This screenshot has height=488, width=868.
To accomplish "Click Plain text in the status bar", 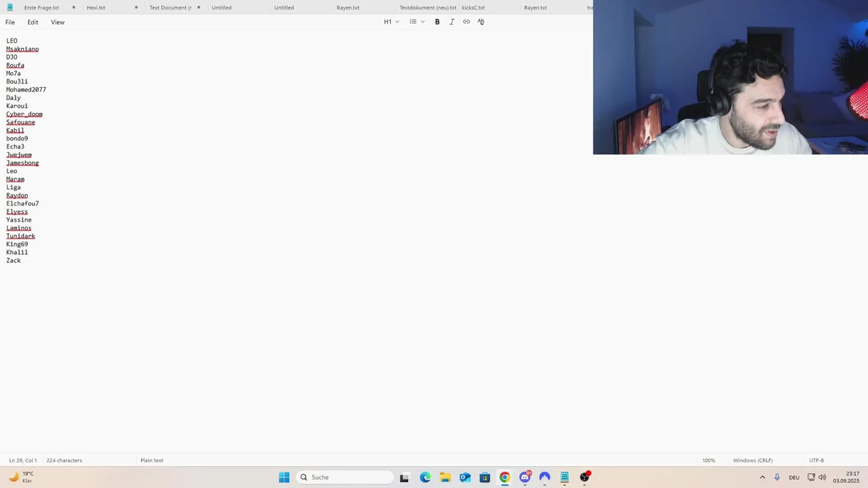I will point(152,460).
